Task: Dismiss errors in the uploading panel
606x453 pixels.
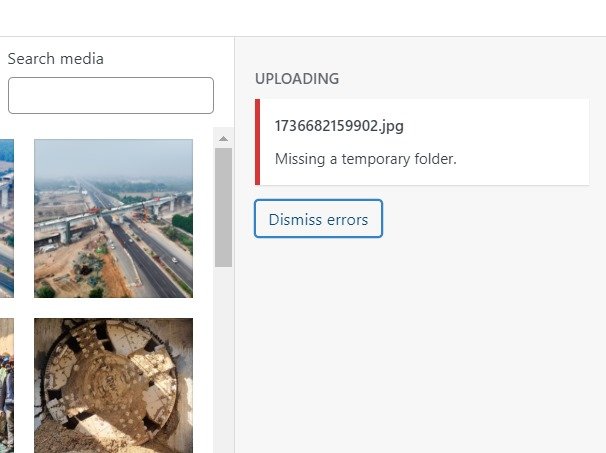Action: pyautogui.click(x=318, y=219)
